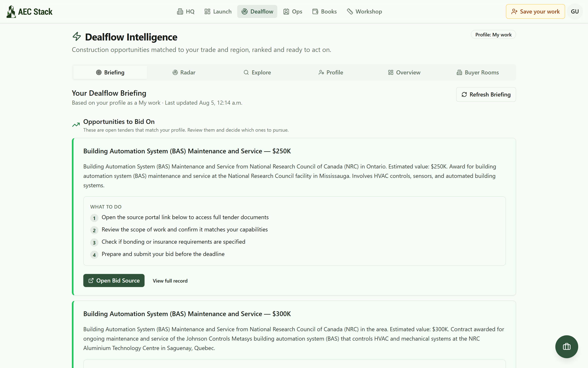588x368 pixels.
Task: Open the GU user avatar menu
Action: pyautogui.click(x=575, y=11)
